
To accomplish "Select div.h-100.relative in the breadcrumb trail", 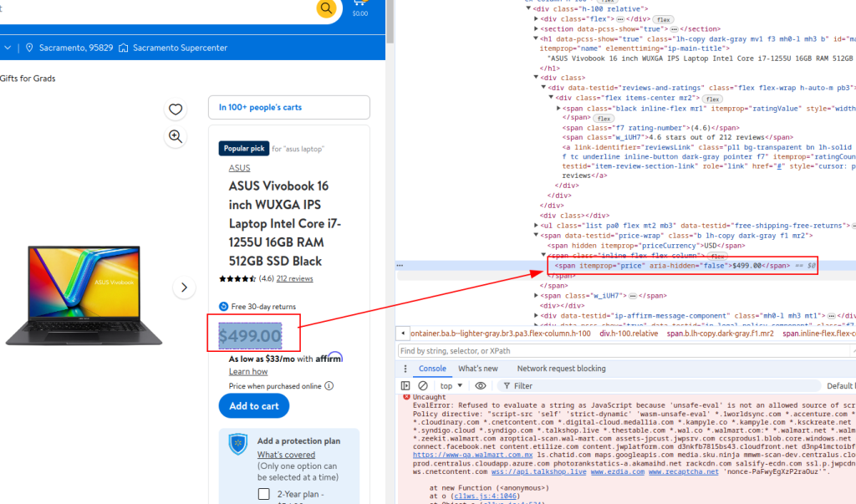I will tap(629, 333).
